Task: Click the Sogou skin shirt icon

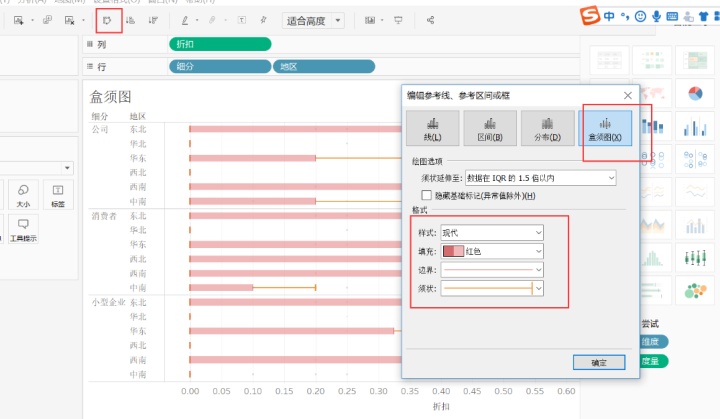Action: click(x=703, y=17)
